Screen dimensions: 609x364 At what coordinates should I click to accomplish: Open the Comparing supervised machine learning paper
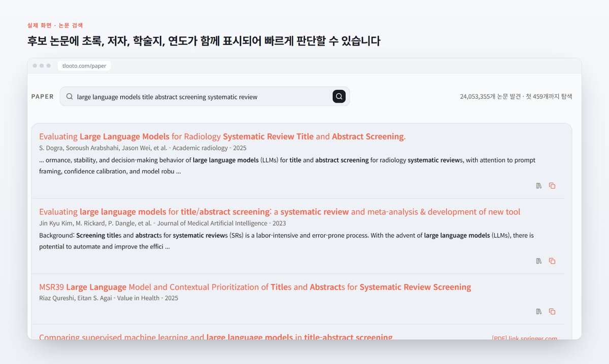(x=216, y=337)
